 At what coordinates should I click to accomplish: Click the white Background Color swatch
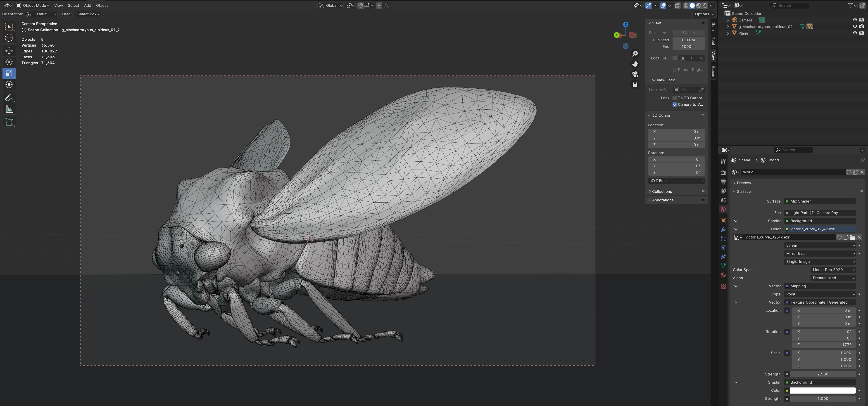pyautogui.click(x=823, y=390)
